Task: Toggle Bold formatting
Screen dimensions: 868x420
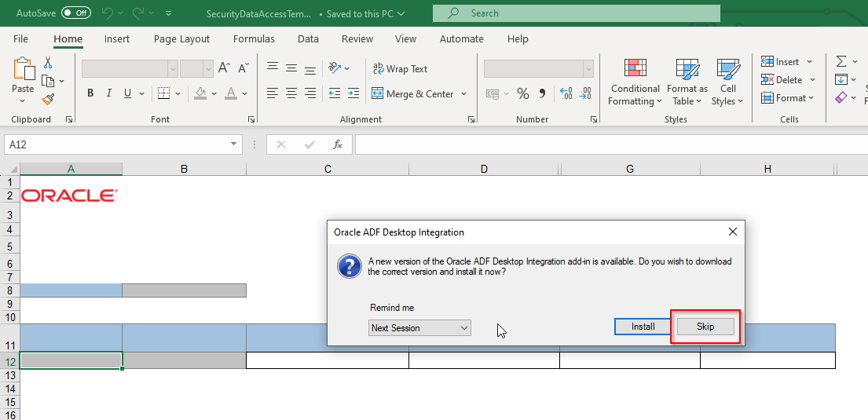Action: (90, 93)
